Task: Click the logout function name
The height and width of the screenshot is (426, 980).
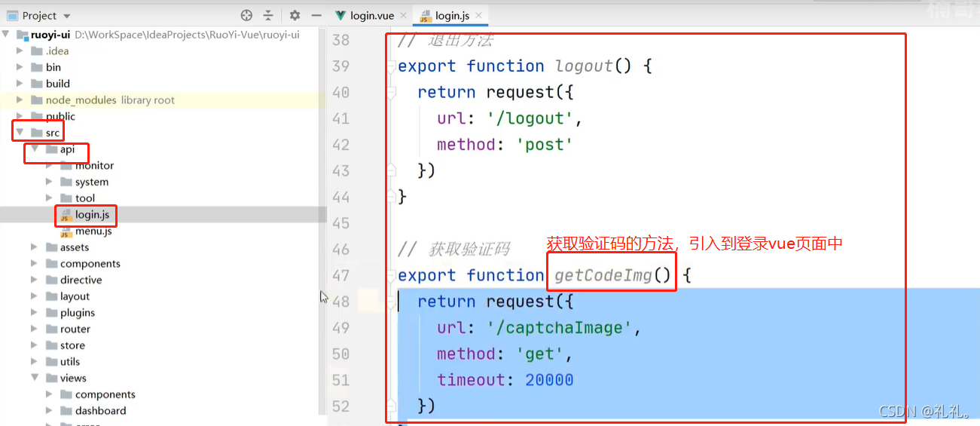Action: 585,66
